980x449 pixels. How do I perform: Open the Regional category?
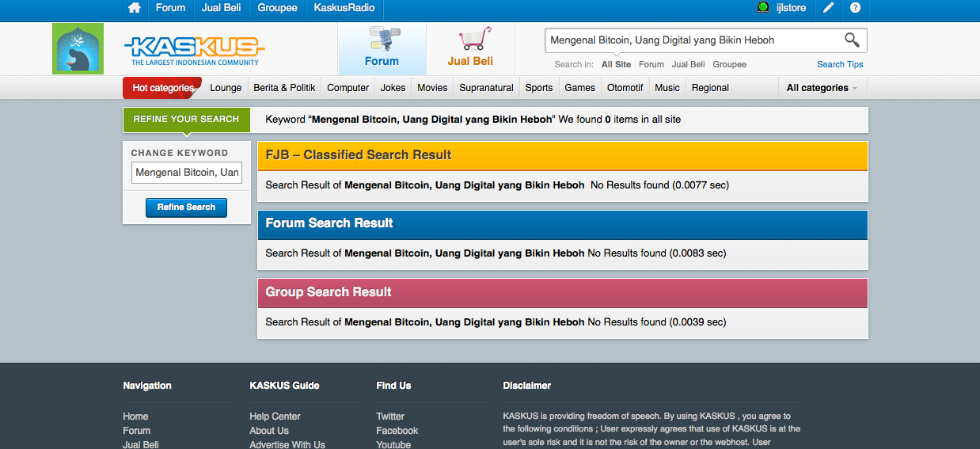[x=710, y=88]
